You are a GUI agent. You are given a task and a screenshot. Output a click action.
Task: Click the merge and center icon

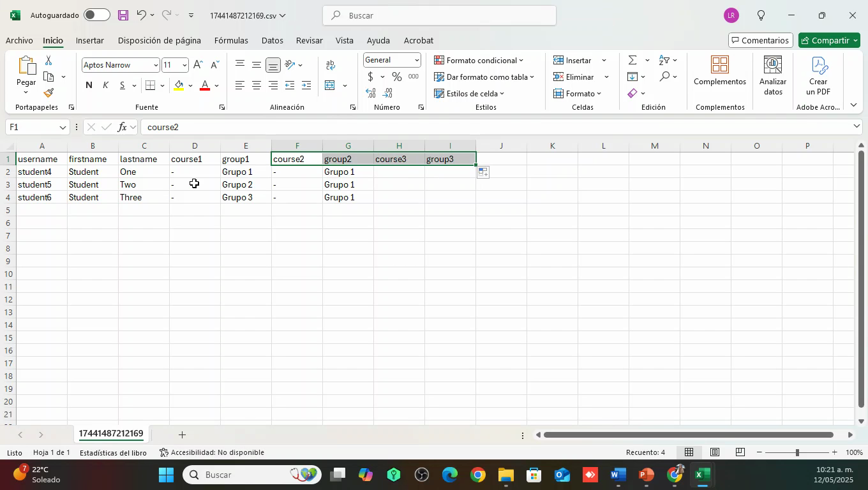(330, 85)
